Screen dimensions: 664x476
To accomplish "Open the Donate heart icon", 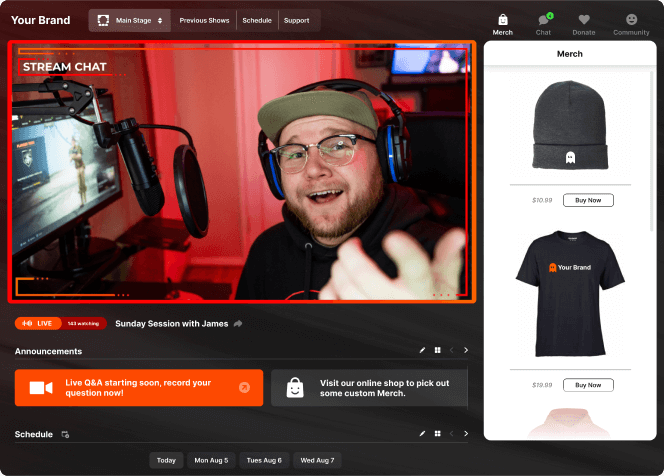I will [x=584, y=20].
